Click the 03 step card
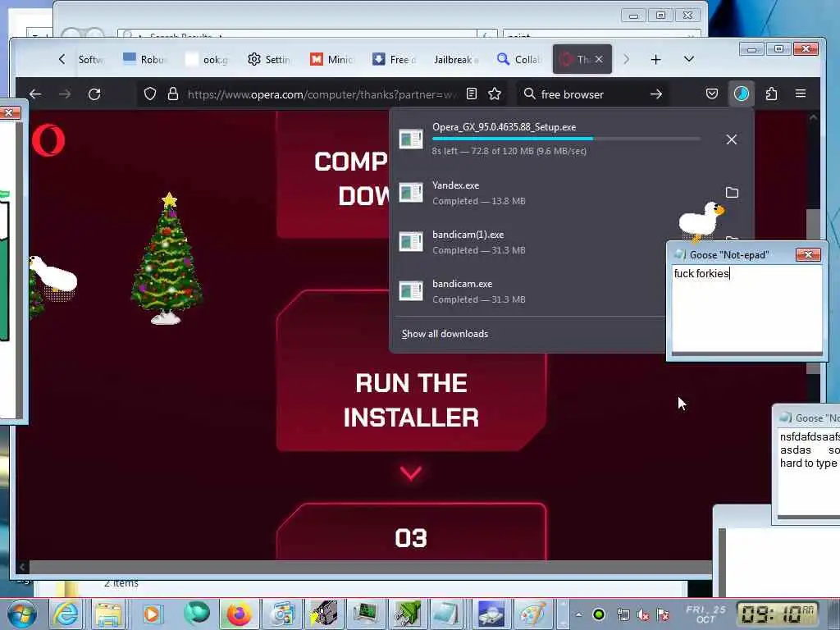840x630 pixels. [412, 532]
